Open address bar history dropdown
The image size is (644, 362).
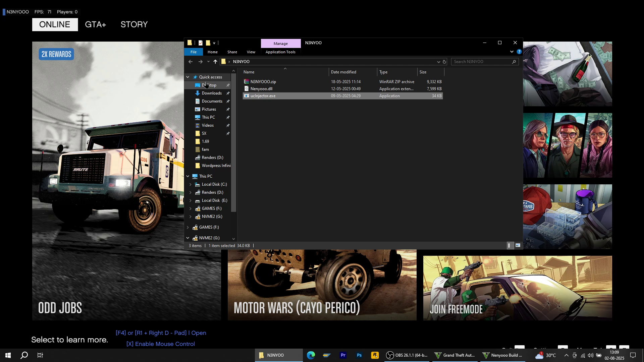tap(438, 62)
